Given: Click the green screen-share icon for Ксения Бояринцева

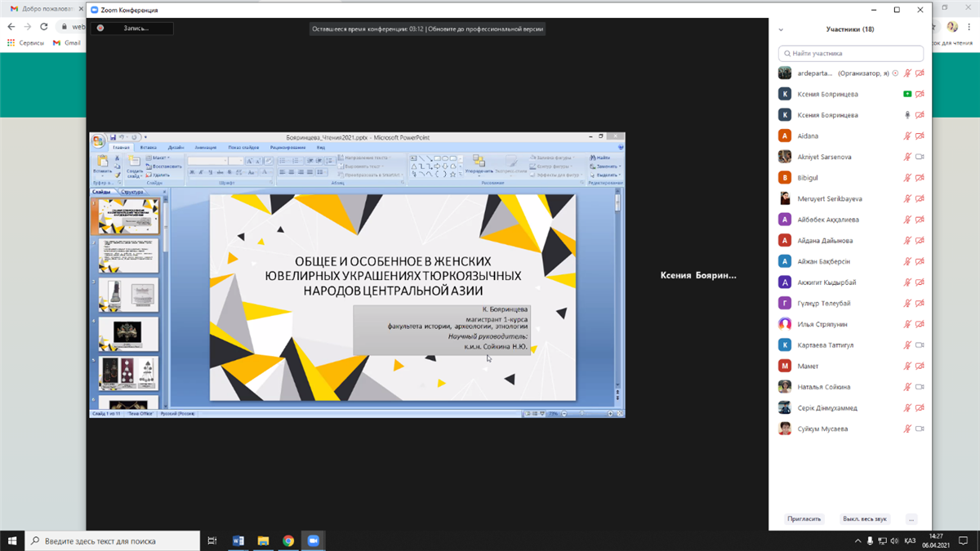Looking at the screenshot, I should [x=906, y=94].
